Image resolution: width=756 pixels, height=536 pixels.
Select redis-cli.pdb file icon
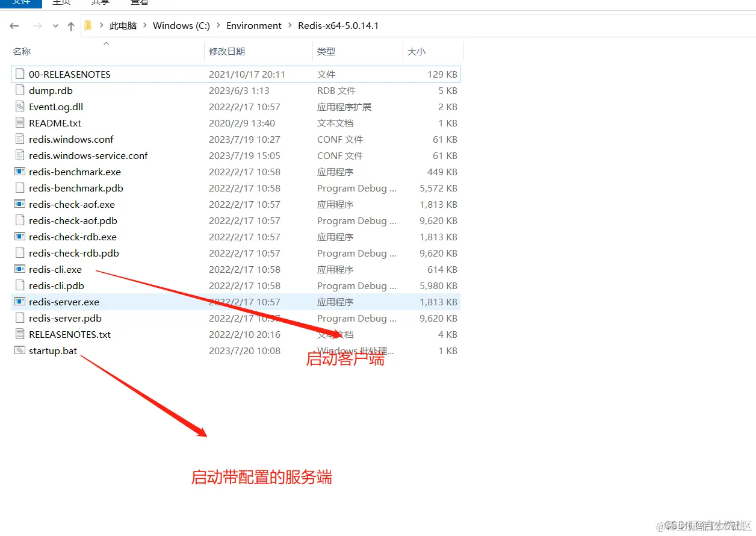click(20, 285)
